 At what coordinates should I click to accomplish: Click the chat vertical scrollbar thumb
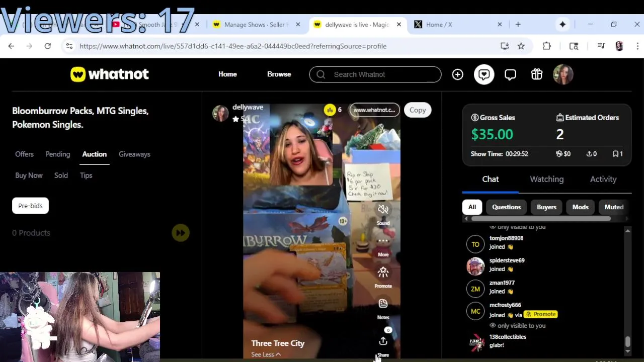pos(627,342)
